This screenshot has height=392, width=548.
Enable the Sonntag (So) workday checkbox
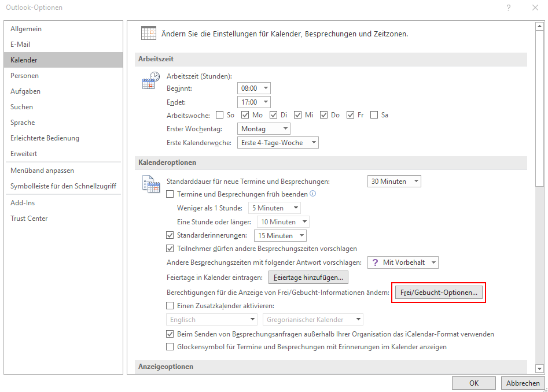[219, 115]
